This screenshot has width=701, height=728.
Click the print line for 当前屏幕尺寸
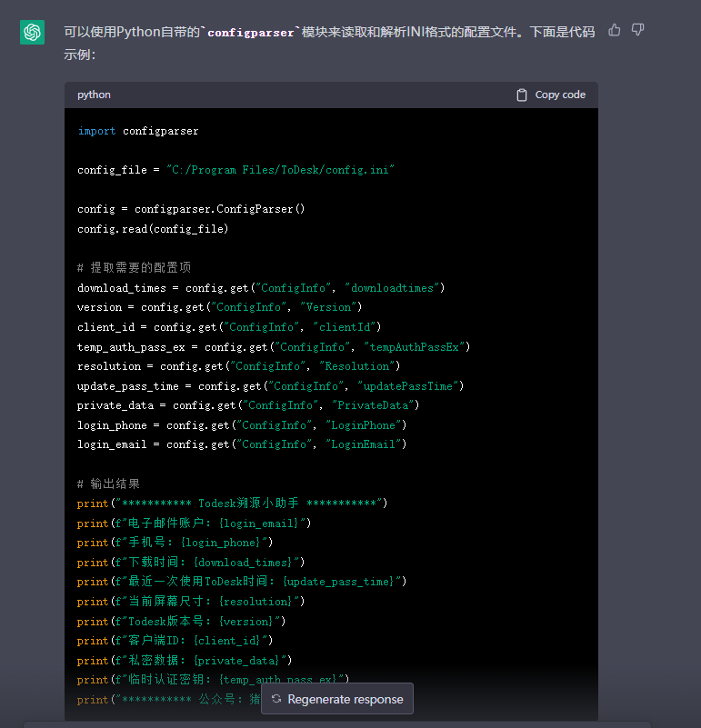[191, 602]
